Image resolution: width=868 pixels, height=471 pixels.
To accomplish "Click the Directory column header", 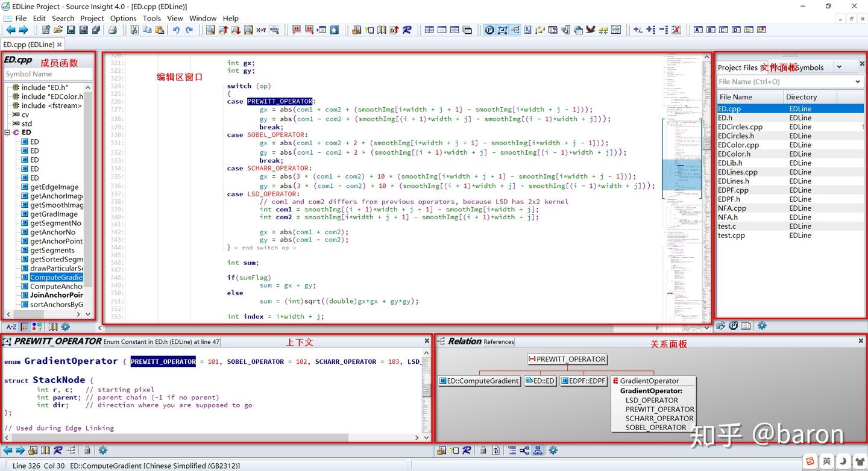I will tap(801, 97).
